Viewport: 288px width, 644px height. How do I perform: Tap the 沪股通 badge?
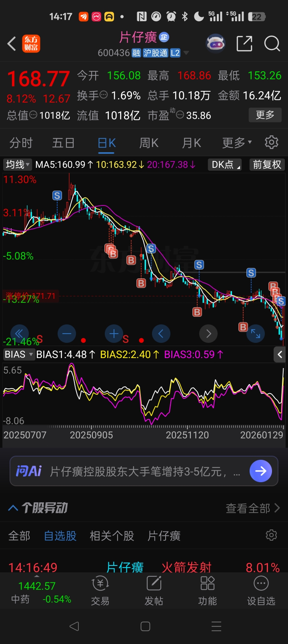(155, 53)
